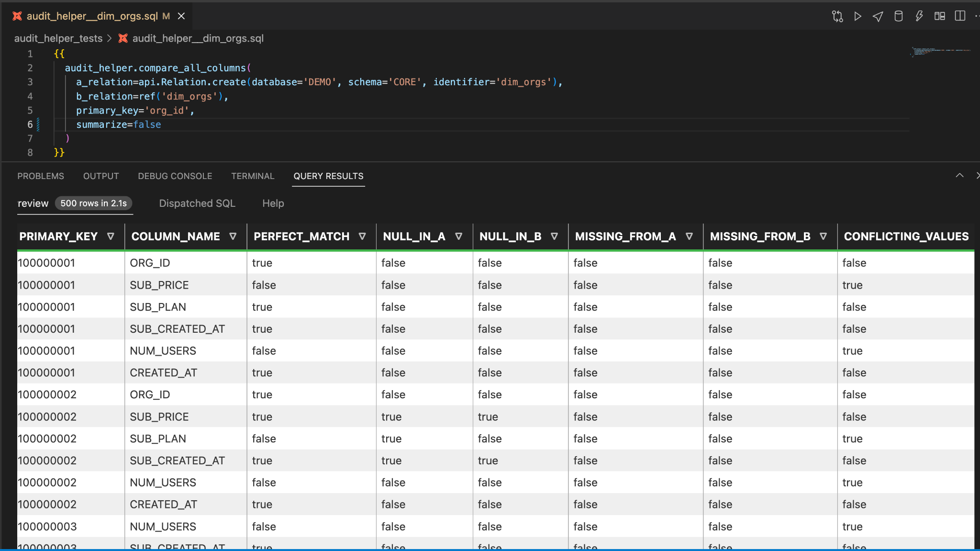Sort by PRIMARY_KEY column header
Screen dimensions: 980x551
tap(58, 236)
